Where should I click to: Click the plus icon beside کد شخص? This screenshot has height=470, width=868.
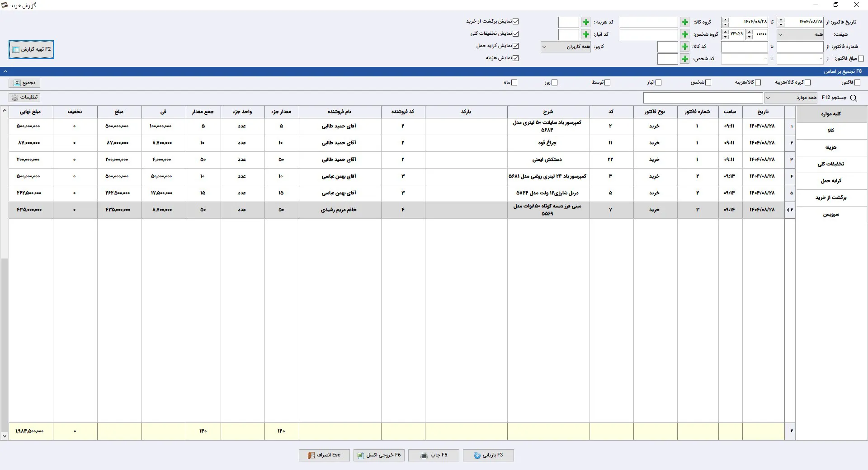(x=685, y=59)
